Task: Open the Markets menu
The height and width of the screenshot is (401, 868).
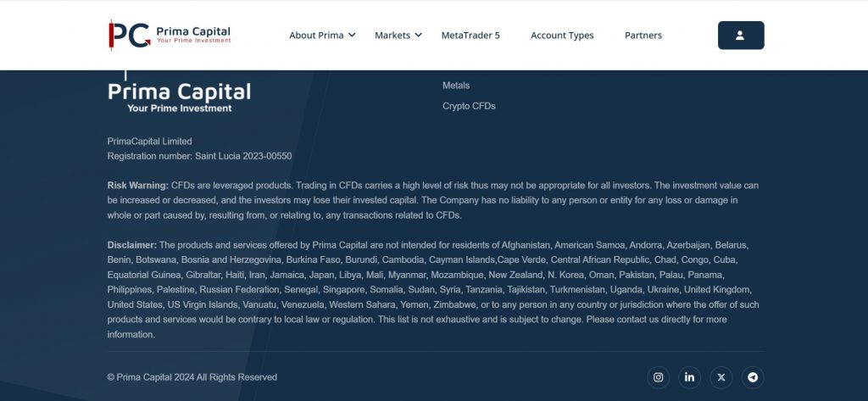Action: (392, 36)
